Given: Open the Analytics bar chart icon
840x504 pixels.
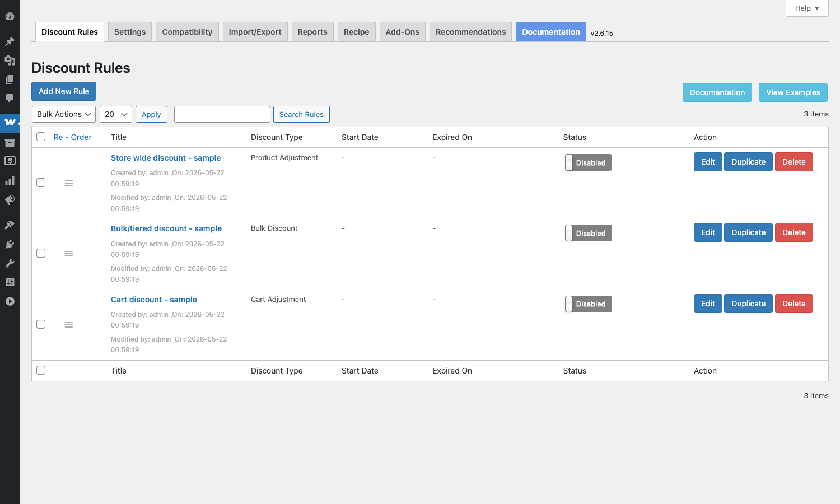Looking at the screenshot, I should coord(10,181).
